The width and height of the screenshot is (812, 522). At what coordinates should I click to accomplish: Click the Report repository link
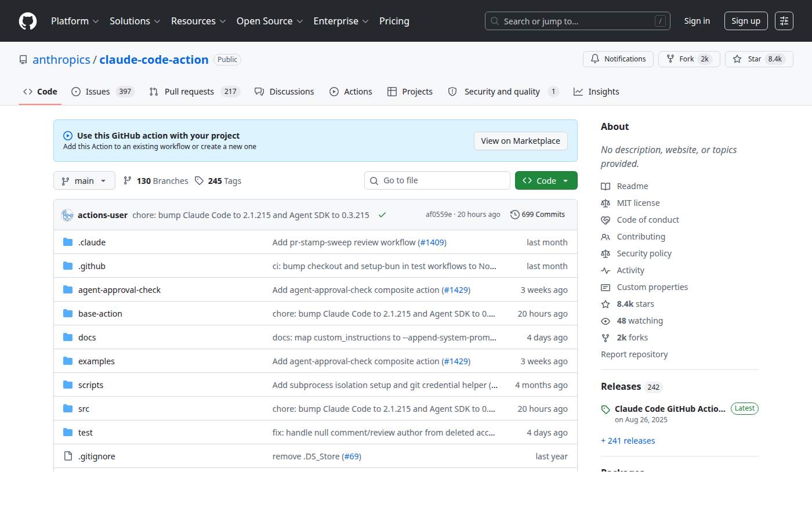tap(635, 354)
